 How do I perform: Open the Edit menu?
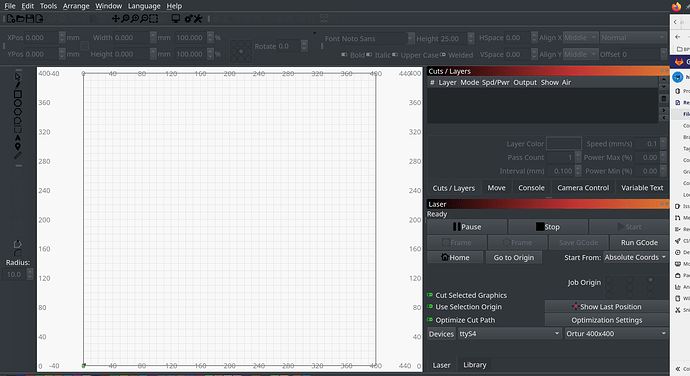[27, 6]
